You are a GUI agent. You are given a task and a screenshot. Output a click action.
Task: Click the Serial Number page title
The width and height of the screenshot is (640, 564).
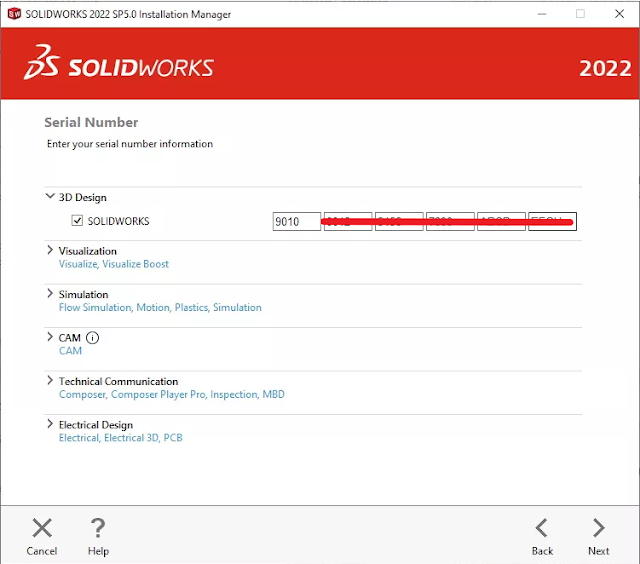click(x=91, y=122)
